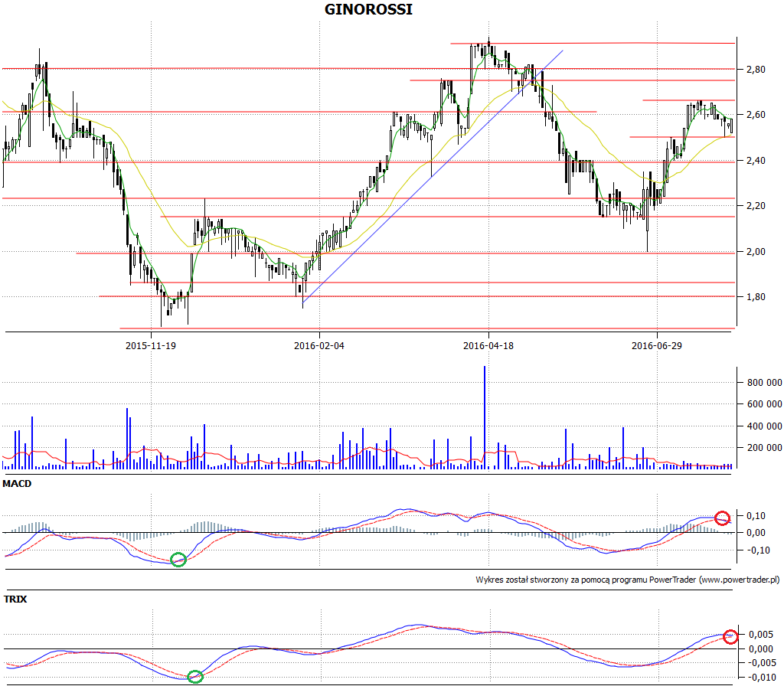Click the PowerTrader attribution text
The width and height of the screenshot is (784, 686).
point(628,580)
